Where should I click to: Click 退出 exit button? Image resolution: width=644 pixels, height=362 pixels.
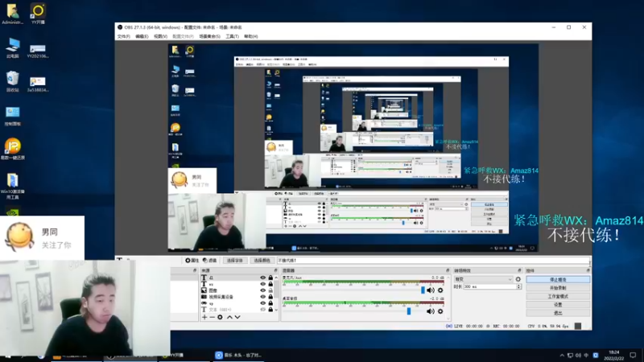tap(558, 313)
